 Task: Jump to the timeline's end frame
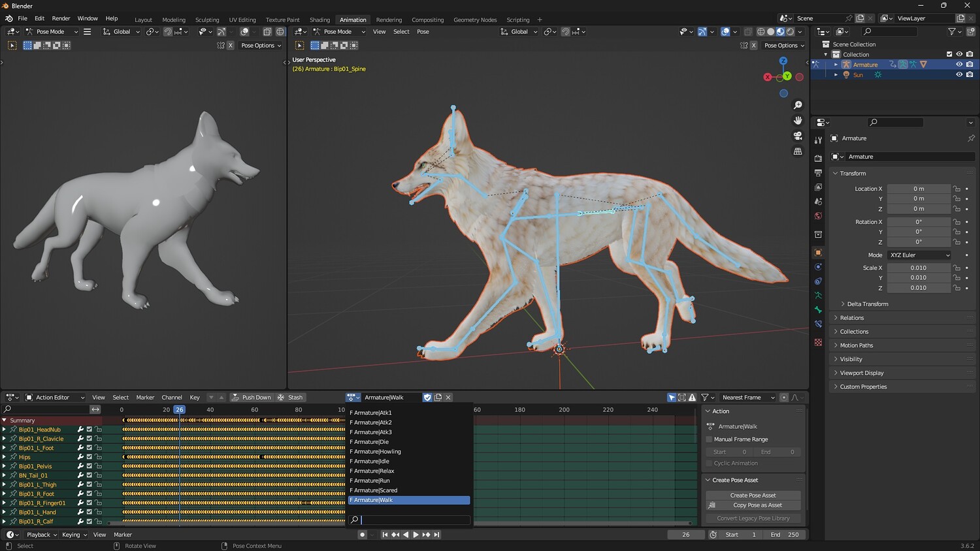(x=437, y=535)
